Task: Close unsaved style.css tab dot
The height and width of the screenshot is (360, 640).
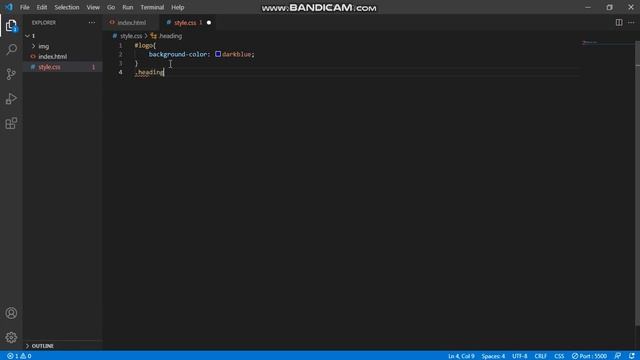Action: click(209, 22)
